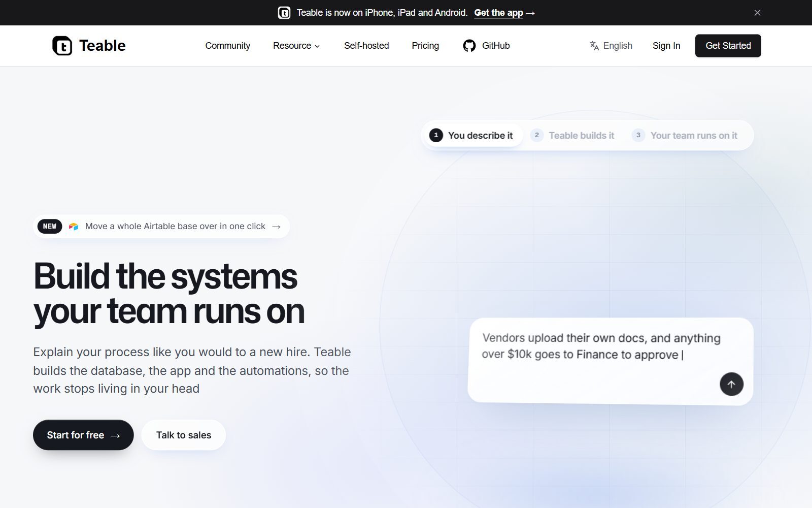812x508 pixels.
Task: Select step 1 number badge
Action: coord(436,135)
